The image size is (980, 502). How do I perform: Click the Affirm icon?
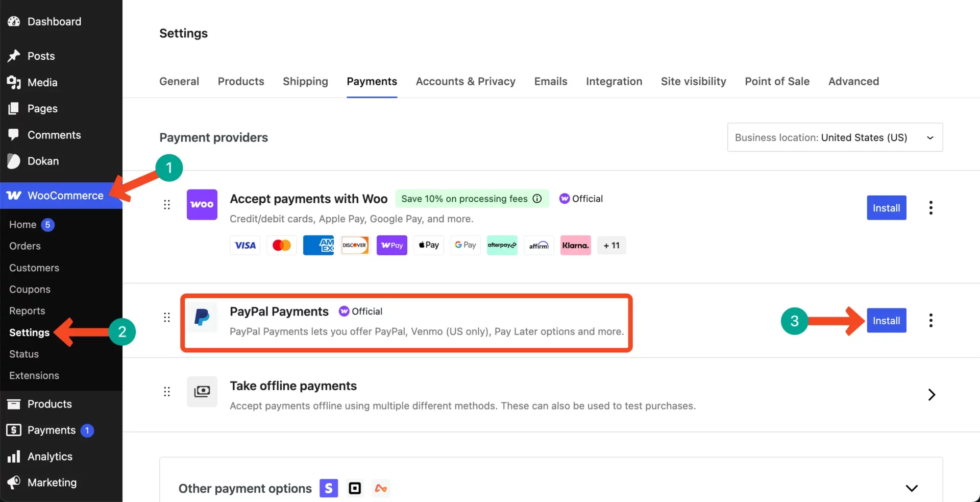539,245
